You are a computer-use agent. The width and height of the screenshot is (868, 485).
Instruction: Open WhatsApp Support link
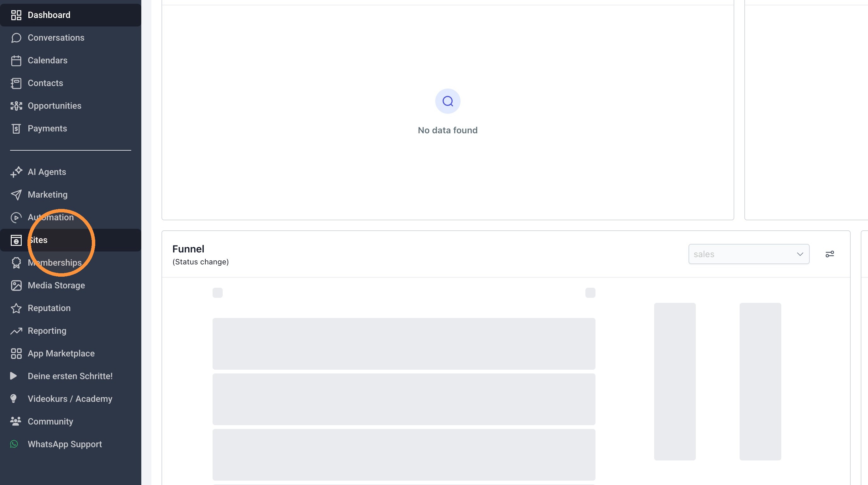point(70,444)
